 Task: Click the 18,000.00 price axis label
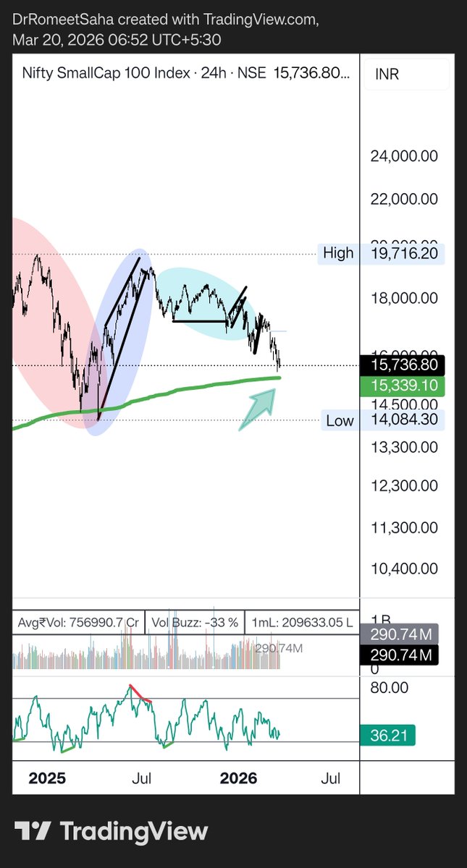pos(404,298)
